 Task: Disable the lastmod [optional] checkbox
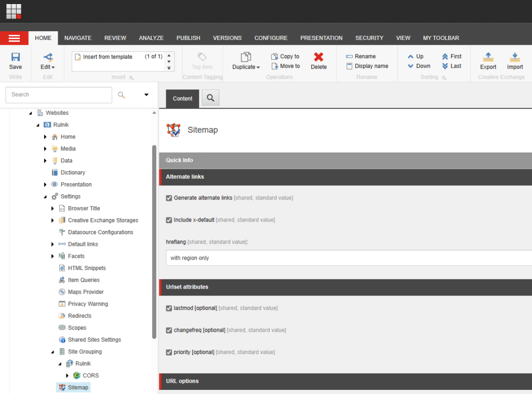pyautogui.click(x=169, y=308)
